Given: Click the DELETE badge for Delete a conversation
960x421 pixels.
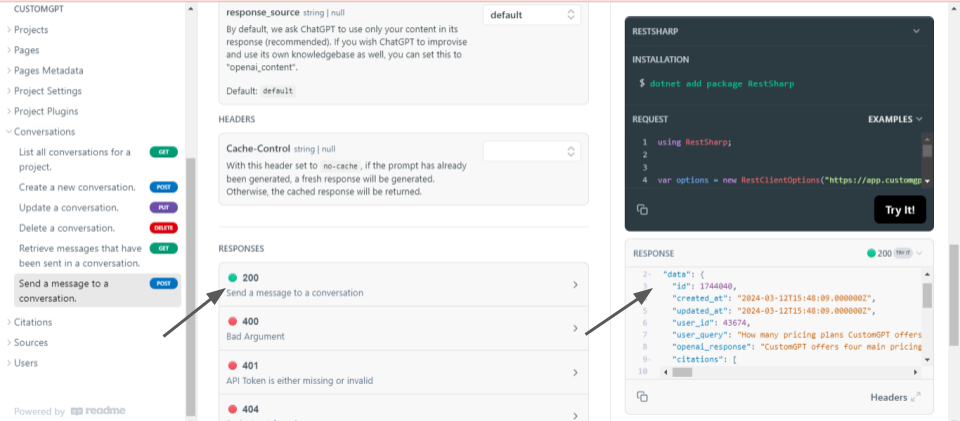Looking at the screenshot, I should (x=163, y=228).
